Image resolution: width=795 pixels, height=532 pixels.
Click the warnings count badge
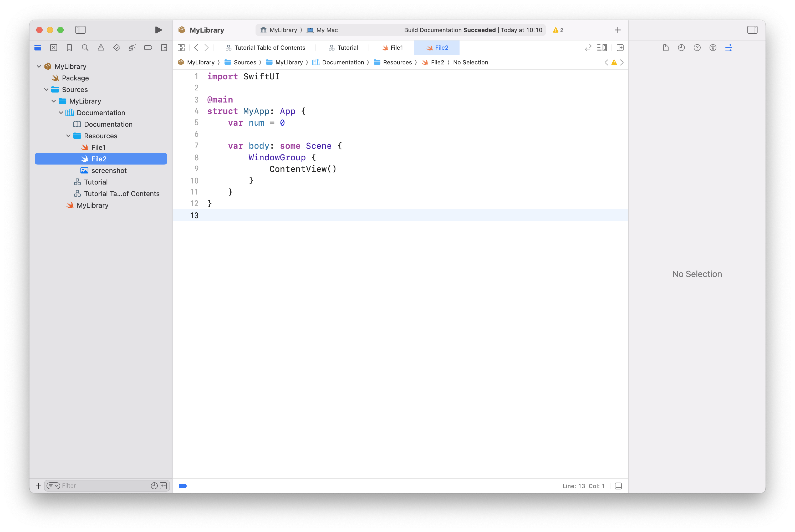(x=558, y=30)
